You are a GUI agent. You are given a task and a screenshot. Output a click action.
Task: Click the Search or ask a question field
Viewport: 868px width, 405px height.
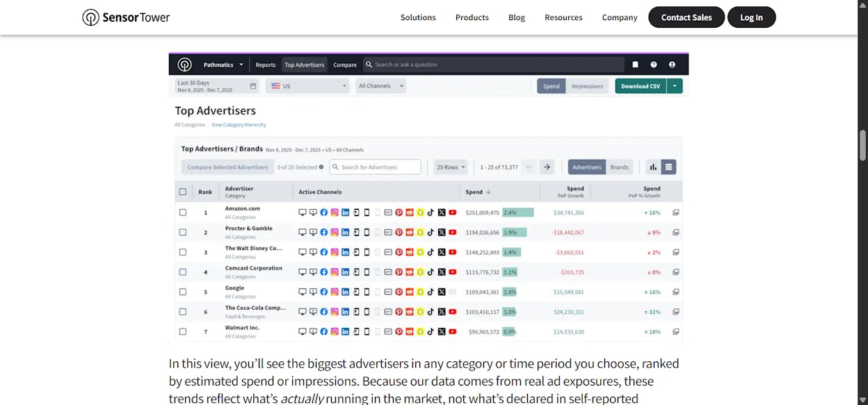click(493, 65)
